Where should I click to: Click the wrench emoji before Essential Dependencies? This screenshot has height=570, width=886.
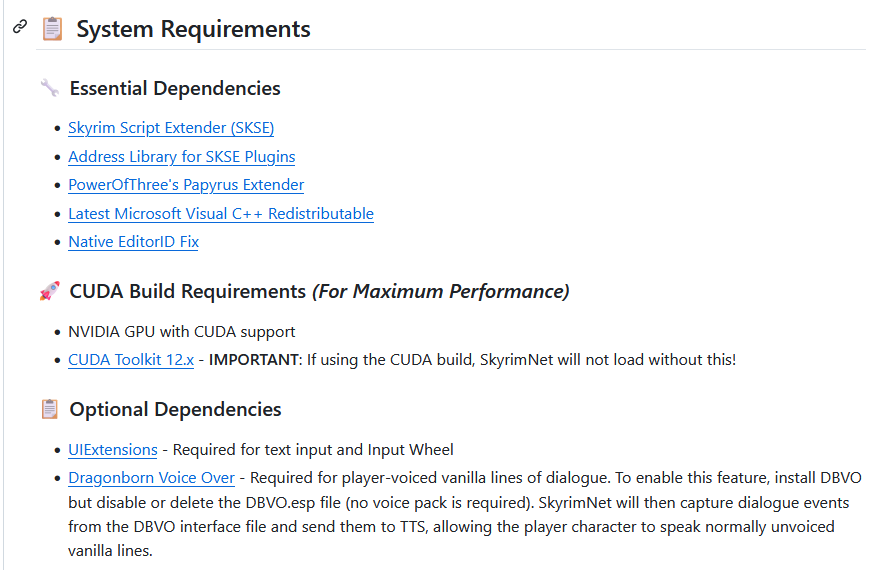click(x=49, y=88)
